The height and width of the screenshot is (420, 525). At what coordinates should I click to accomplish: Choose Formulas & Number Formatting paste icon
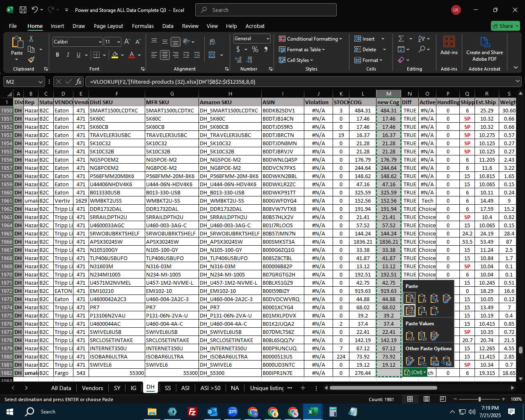click(x=434, y=299)
